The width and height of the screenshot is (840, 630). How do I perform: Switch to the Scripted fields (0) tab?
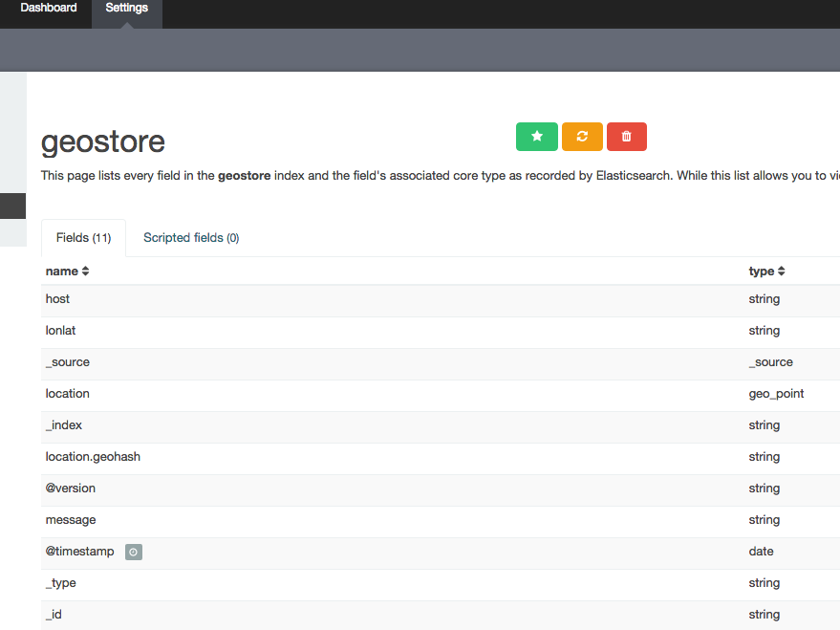(191, 238)
